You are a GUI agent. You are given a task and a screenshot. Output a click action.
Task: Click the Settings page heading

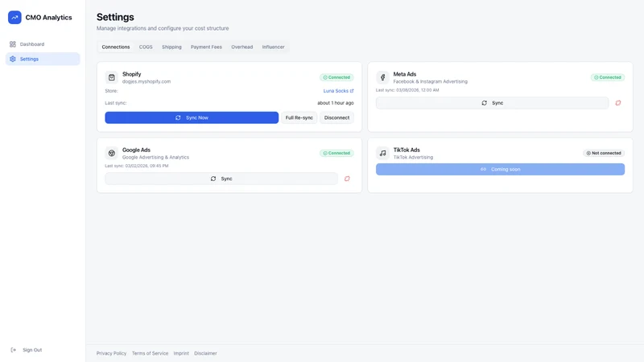tap(115, 17)
